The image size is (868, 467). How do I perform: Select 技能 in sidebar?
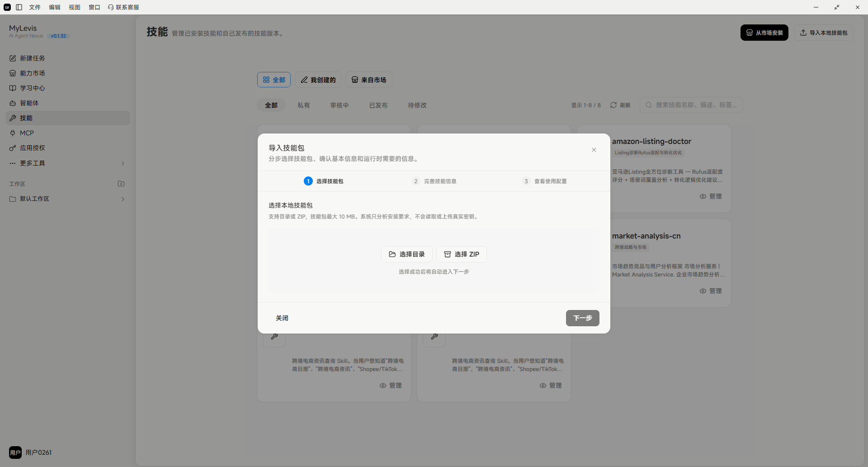click(x=68, y=118)
